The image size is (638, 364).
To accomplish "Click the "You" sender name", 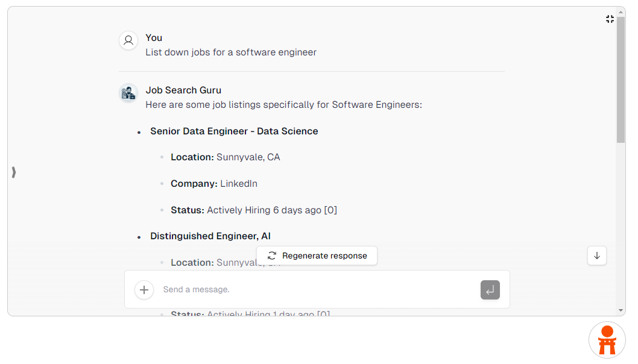I will 154,38.
